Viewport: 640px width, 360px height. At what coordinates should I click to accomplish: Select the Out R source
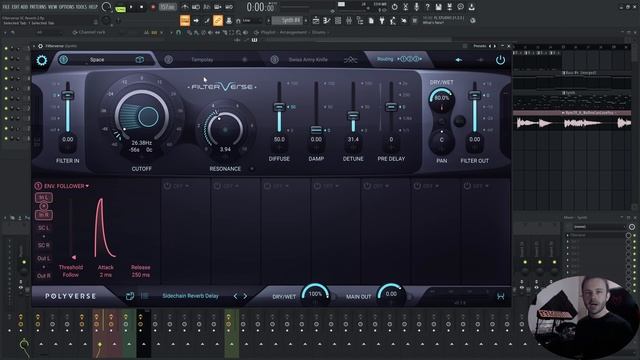pyautogui.click(x=44, y=276)
